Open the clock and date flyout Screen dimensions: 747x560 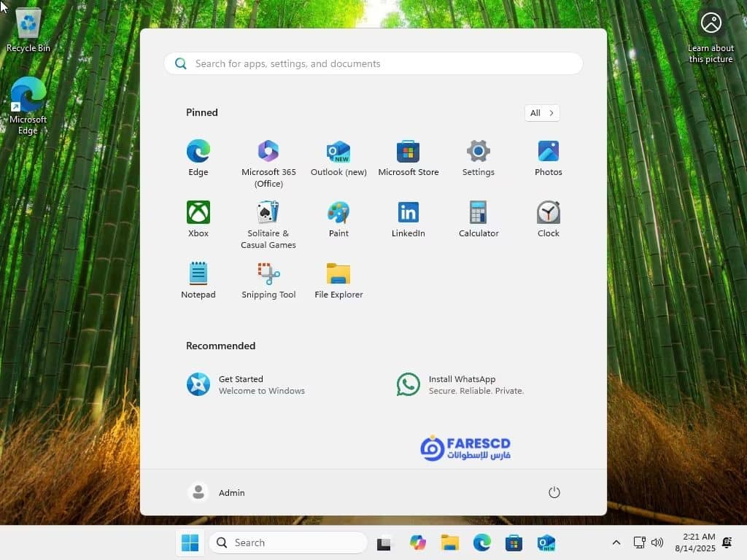pos(695,542)
